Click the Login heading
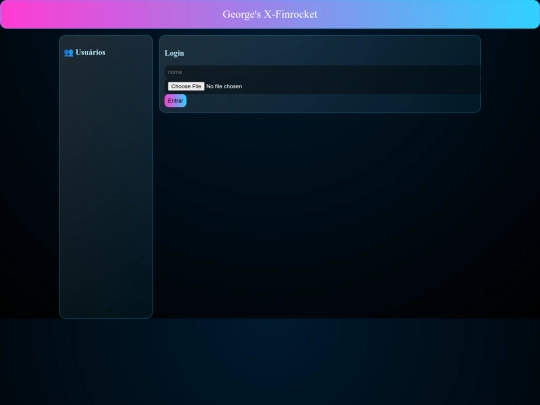This screenshot has width=540, height=405. (174, 53)
